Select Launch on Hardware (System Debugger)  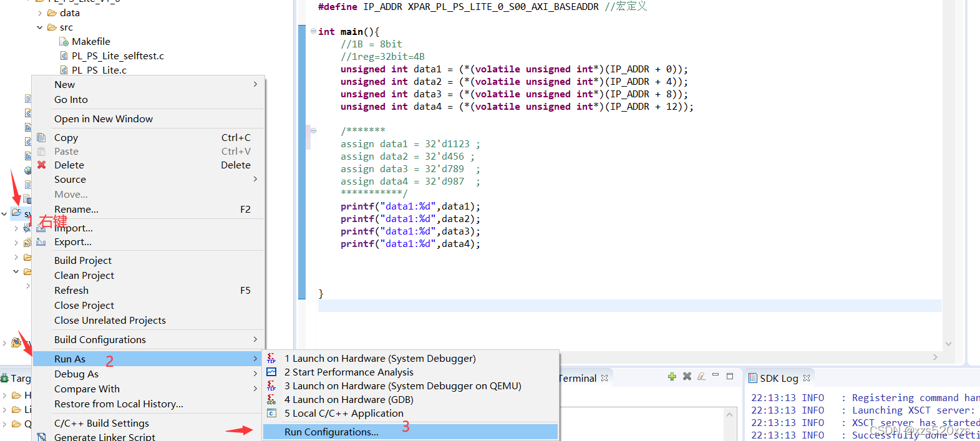click(410, 358)
